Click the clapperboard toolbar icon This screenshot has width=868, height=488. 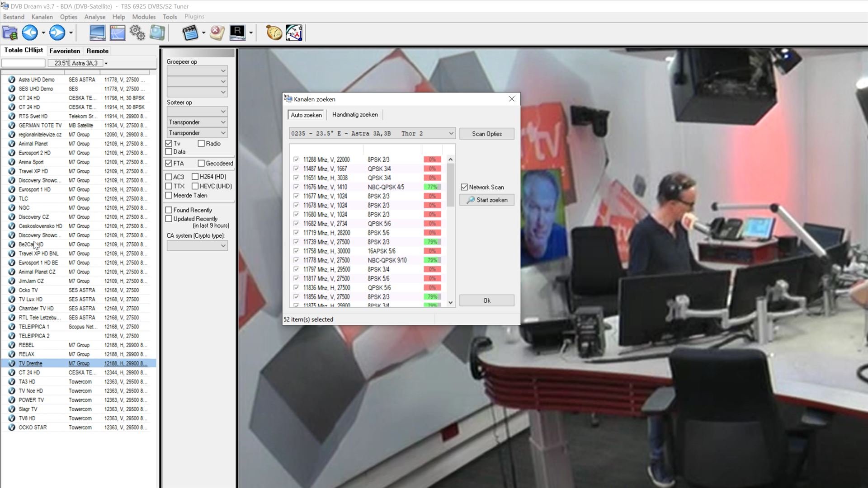[x=190, y=33]
